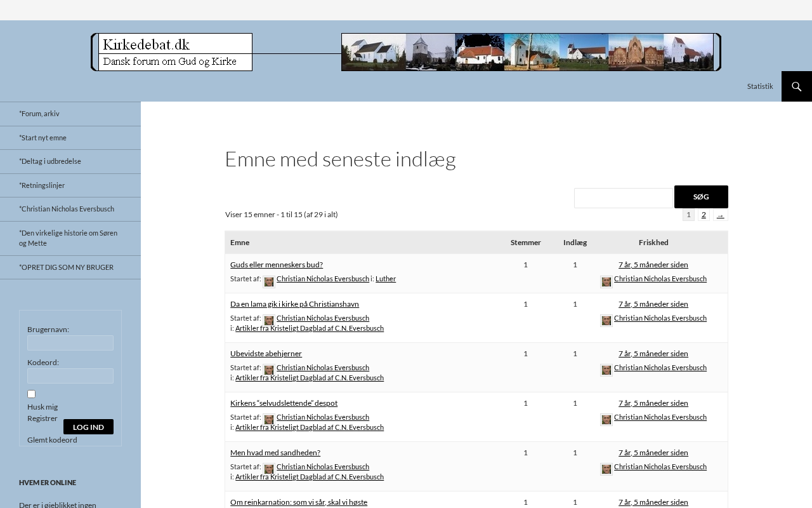Click the Registrer link

(43, 418)
